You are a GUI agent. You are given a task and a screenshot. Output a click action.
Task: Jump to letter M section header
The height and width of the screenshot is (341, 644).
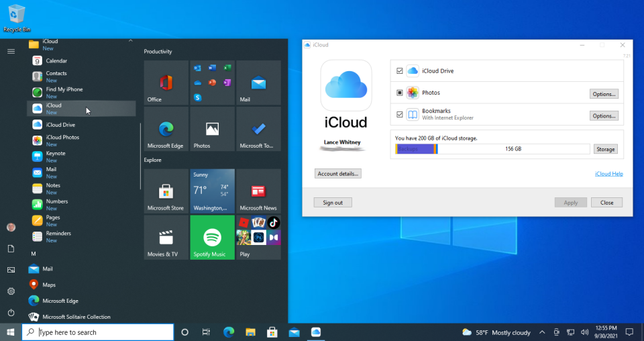tap(34, 254)
